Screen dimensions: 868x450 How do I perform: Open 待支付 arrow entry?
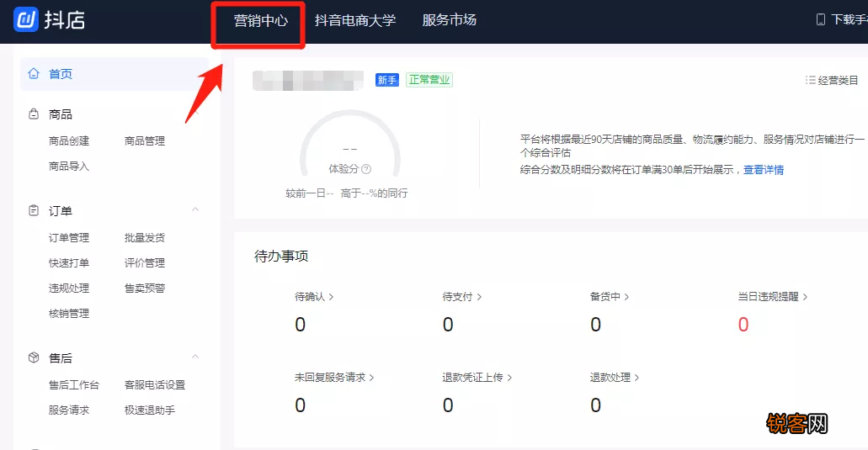[461, 297]
